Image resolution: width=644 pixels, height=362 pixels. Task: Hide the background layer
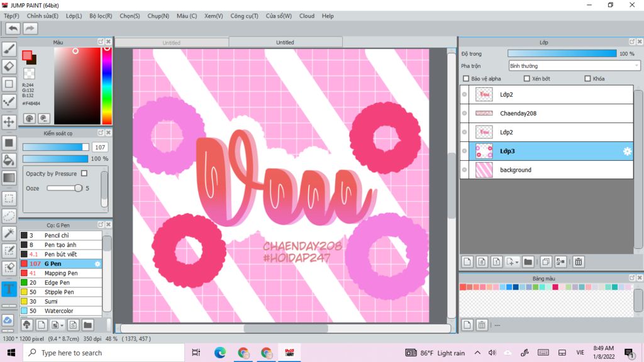[465, 170]
